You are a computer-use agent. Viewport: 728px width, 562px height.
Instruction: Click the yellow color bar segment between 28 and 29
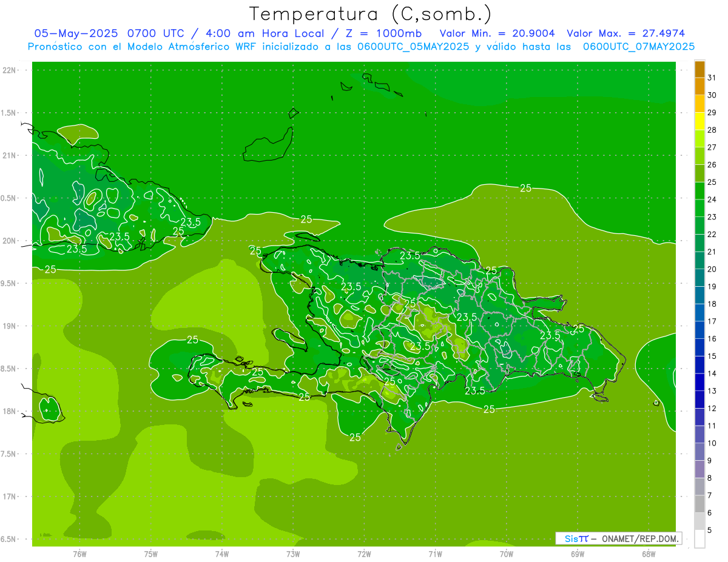click(x=699, y=121)
